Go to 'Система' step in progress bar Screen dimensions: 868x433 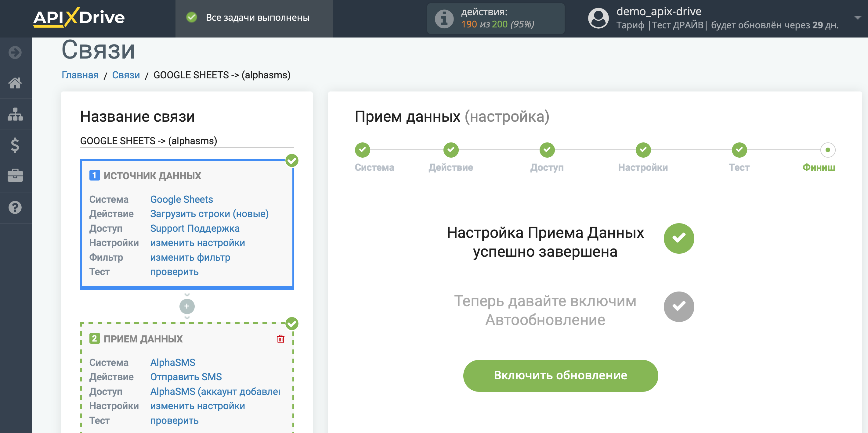(x=363, y=150)
